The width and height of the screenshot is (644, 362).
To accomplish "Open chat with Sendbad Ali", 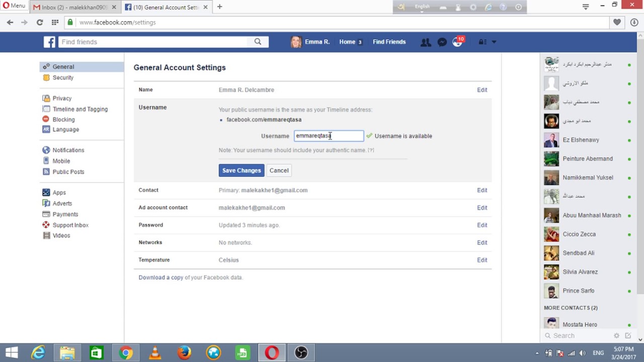I will pos(588,253).
